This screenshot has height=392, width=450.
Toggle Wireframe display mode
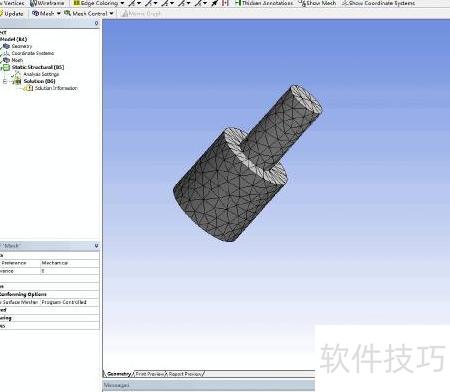point(47,3)
